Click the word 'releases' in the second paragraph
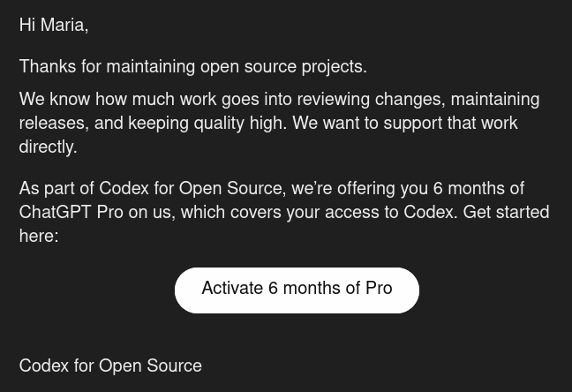Screen dimensions: 572x392 click(52, 124)
